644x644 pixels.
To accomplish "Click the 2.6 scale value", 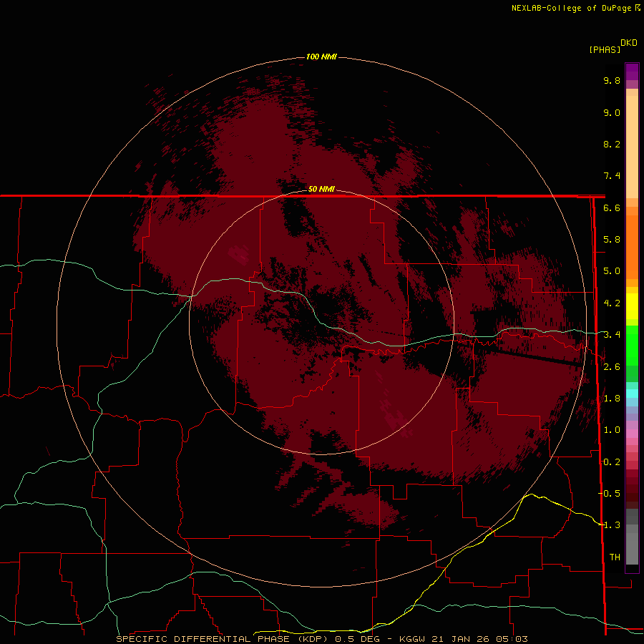I will pyautogui.click(x=612, y=367).
